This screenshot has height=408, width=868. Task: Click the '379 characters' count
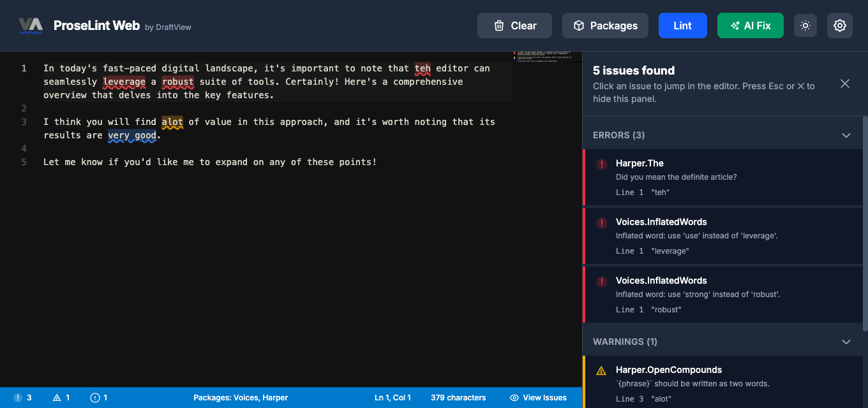[x=458, y=398]
